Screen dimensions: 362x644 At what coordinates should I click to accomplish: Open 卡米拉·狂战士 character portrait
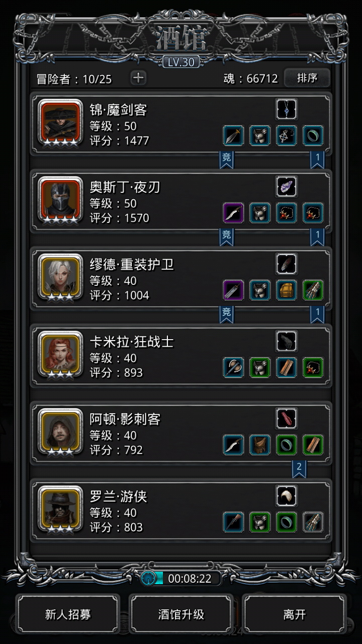click(x=60, y=354)
